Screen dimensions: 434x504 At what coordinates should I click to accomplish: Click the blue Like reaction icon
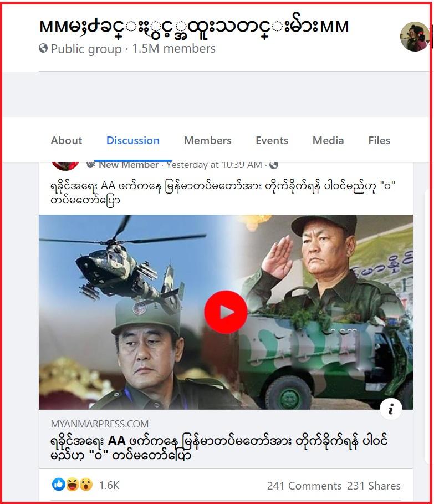click(x=58, y=485)
